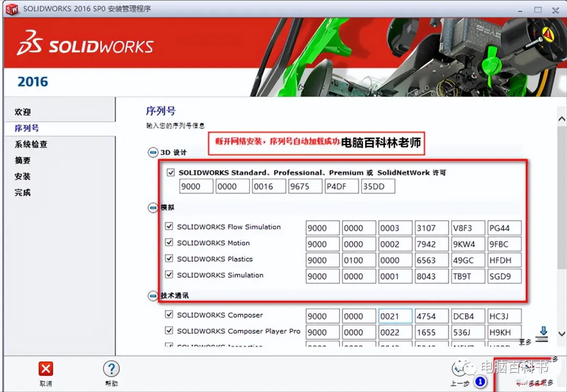Viewport: 567px width, 392px height.
Task: Click Motion serial field 7942
Action: pyautogui.click(x=432, y=244)
